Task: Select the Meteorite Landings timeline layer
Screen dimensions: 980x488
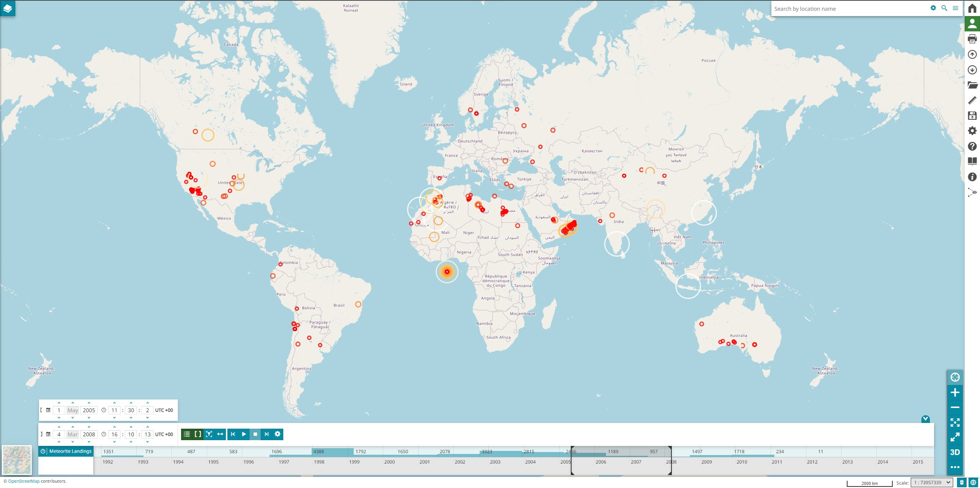Action: [x=70, y=451]
